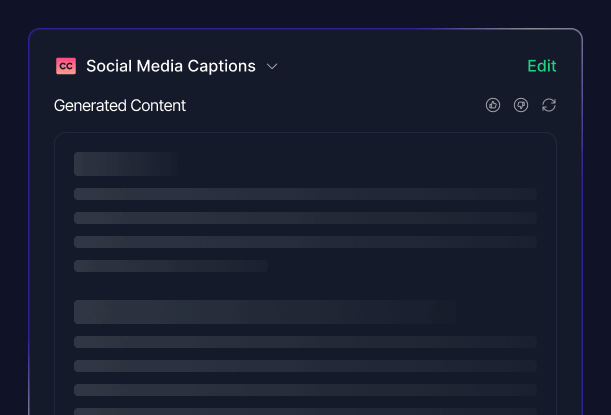Select the first short loading title placeholder

[126, 164]
